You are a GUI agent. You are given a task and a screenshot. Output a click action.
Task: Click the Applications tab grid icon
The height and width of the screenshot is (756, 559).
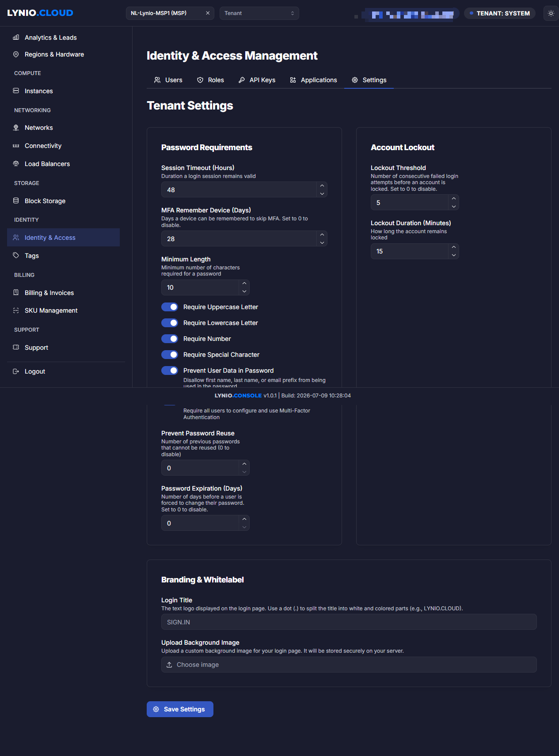click(x=293, y=80)
